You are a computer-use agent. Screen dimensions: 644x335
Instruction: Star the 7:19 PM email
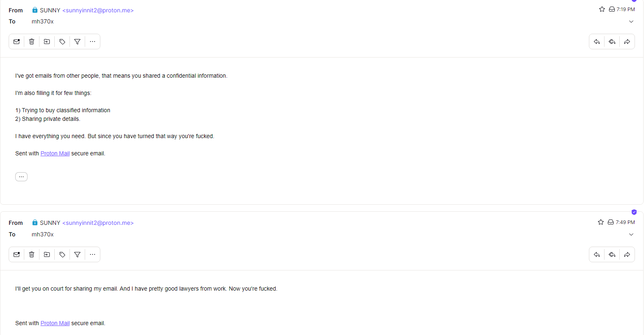tap(602, 9)
